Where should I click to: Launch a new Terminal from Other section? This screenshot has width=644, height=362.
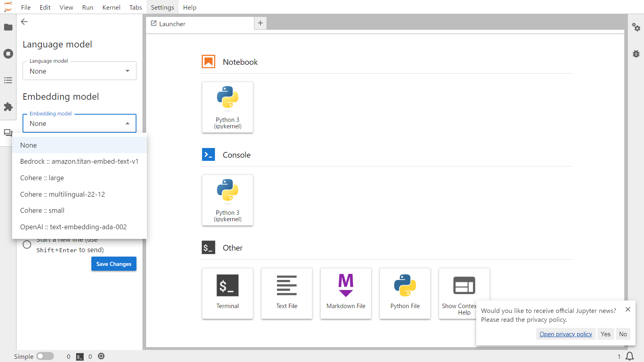227,294
